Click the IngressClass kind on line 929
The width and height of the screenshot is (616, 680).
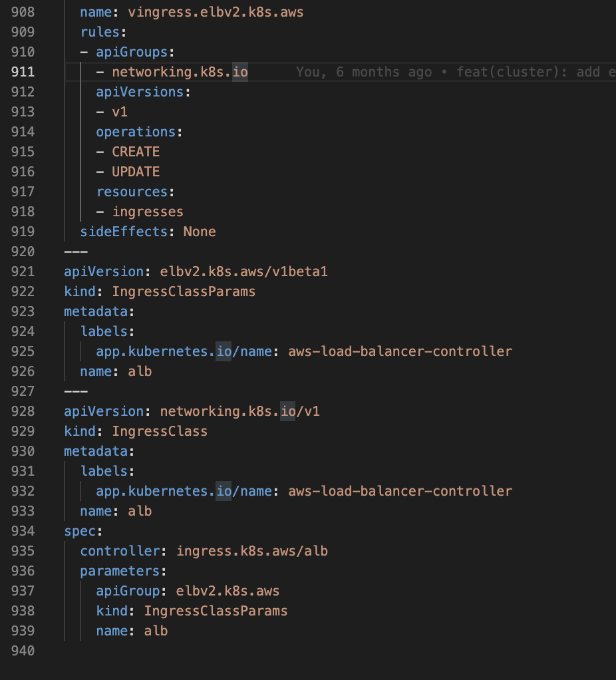(x=160, y=431)
